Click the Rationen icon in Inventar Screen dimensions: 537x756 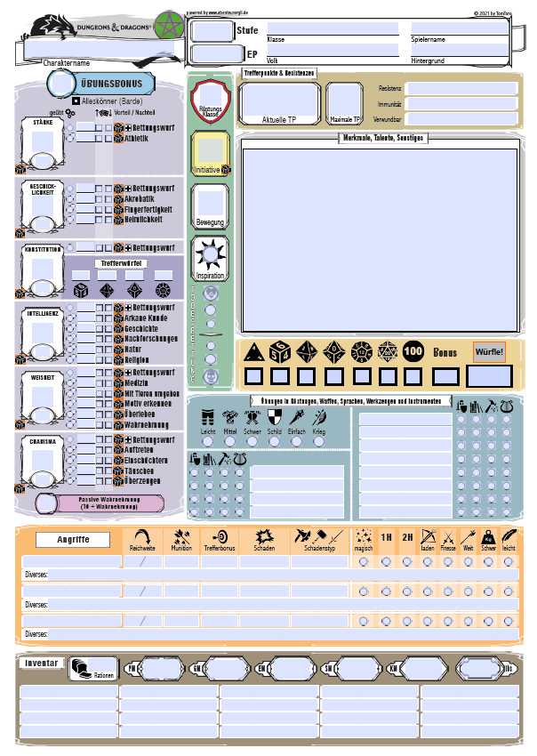click(81, 667)
